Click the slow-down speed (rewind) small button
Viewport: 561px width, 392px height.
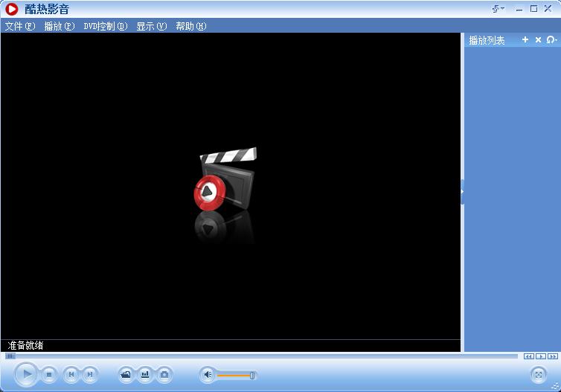click(x=529, y=356)
